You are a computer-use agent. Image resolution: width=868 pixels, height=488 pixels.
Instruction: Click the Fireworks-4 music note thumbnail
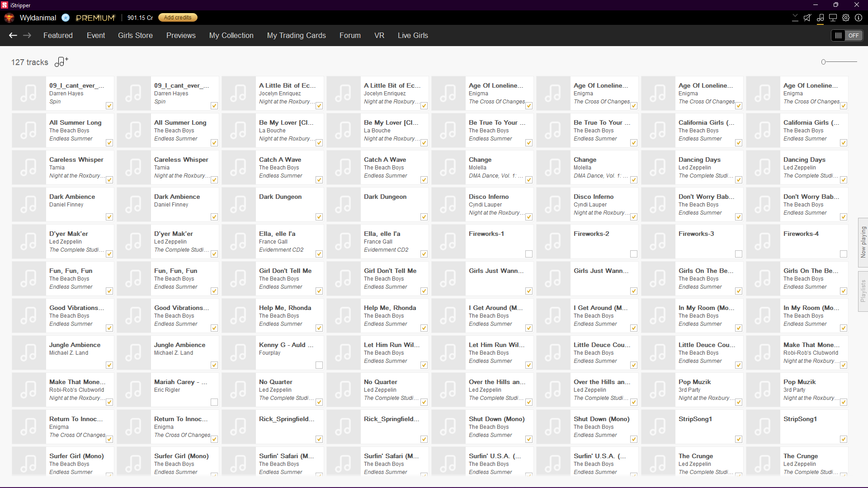click(x=763, y=242)
